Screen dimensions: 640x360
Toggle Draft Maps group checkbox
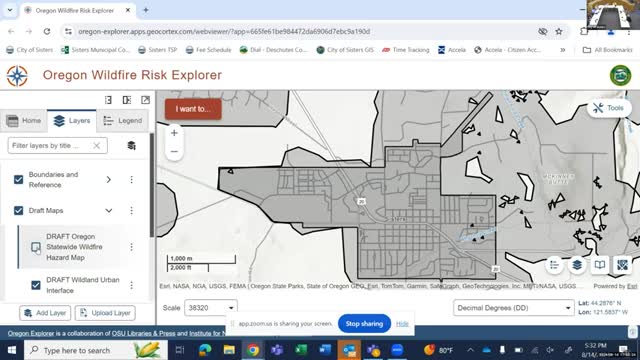point(18,211)
